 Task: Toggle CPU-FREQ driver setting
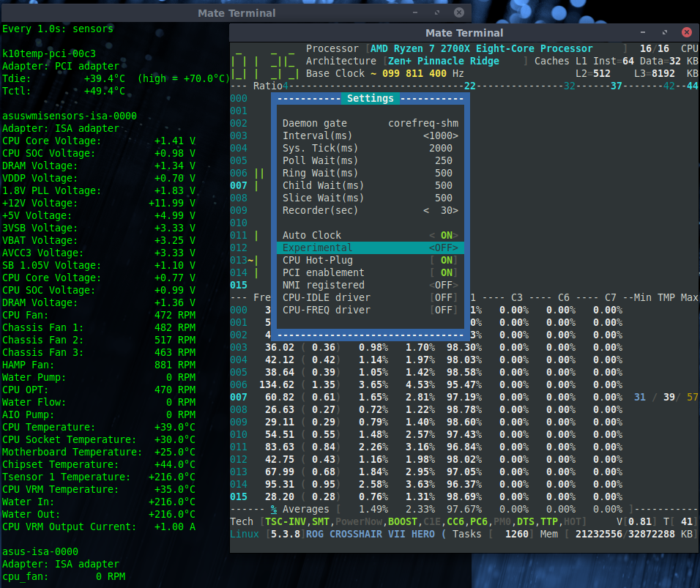tap(371, 310)
